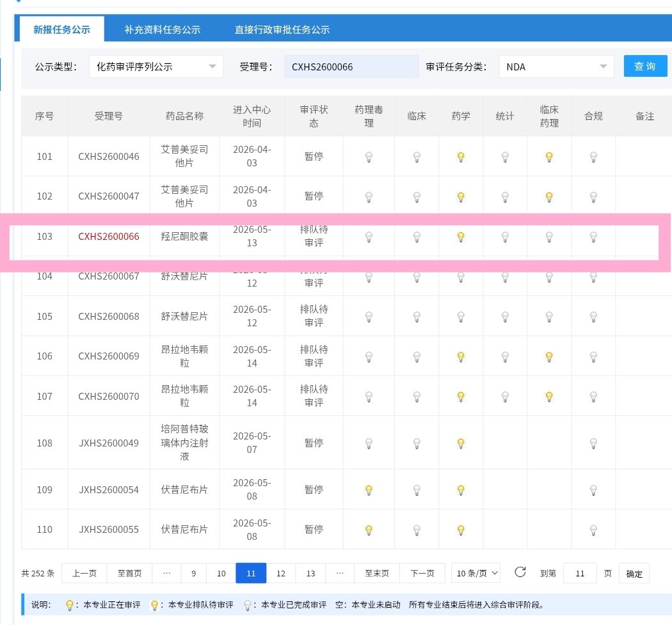The height and width of the screenshot is (625, 672).
Task: Select page 9 in pagination
Action: pyautogui.click(x=194, y=573)
